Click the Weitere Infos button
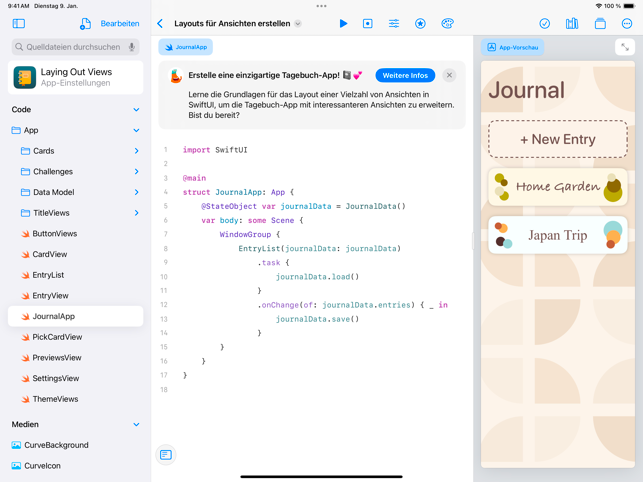This screenshot has height=482, width=643. coord(405,75)
